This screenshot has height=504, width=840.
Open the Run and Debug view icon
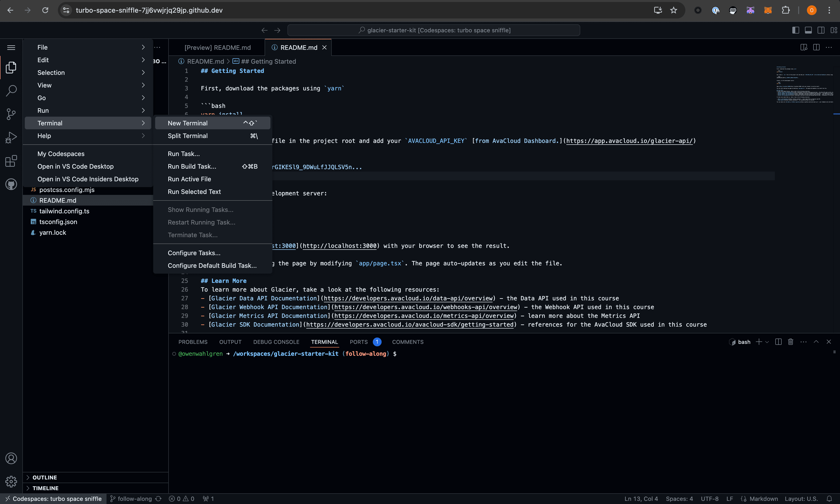[x=11, y=138]
